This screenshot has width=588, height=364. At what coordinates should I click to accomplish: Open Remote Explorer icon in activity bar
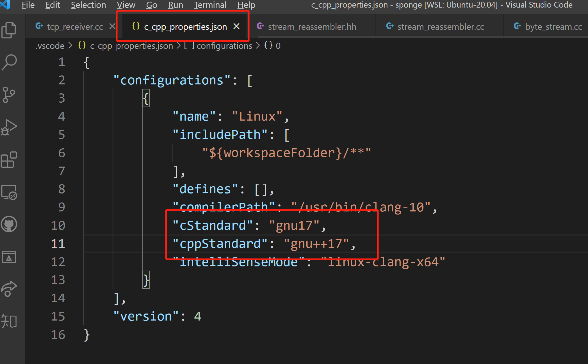click(x=9, y=192)
